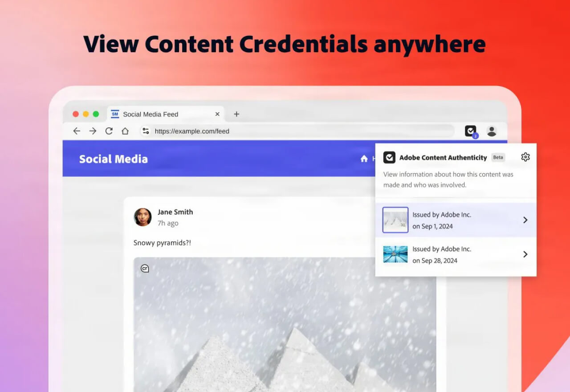Open a new browser tab

pyautogui.click(x=236, y=114)
